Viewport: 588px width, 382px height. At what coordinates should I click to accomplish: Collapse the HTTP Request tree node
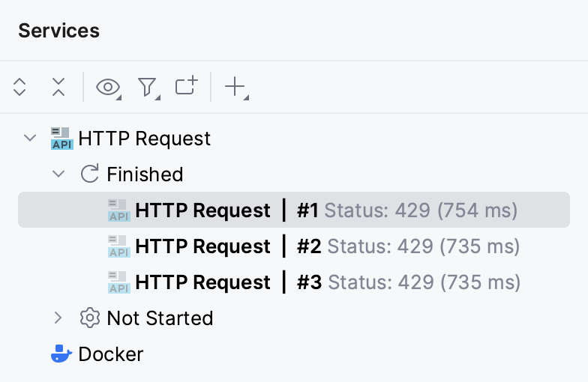(30, 139)
